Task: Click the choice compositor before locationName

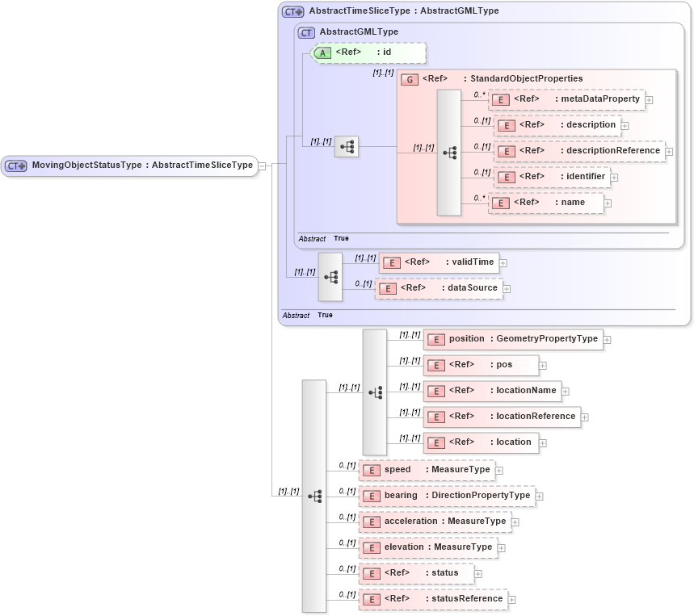Action: point(375,392)
